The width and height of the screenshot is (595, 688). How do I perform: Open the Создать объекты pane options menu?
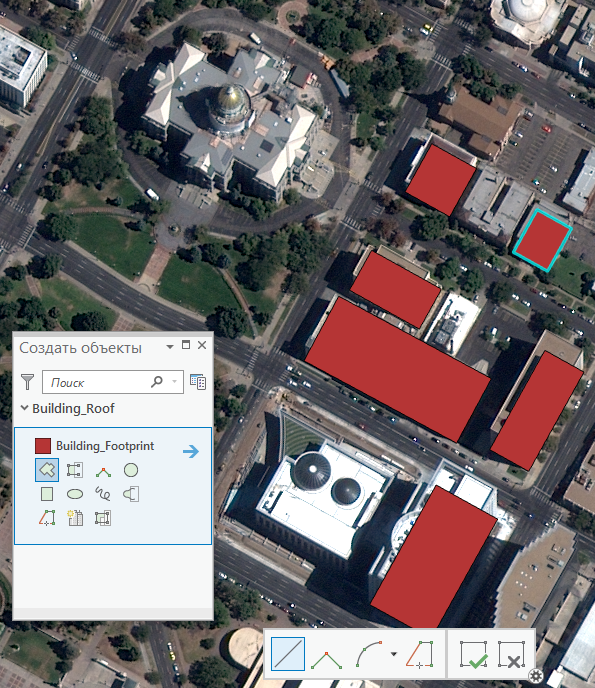tap(170, 346)
